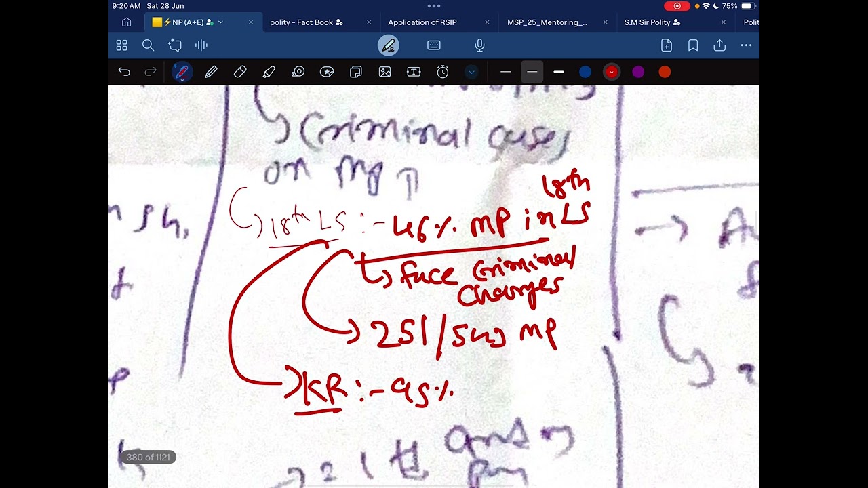Choose the medium stroke width
868x488 pixels.
532,72
